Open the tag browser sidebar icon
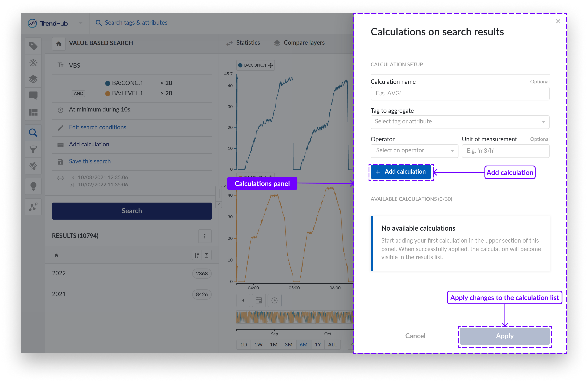Viewport: 588px width, 383px height. click(x=33, y=46)
